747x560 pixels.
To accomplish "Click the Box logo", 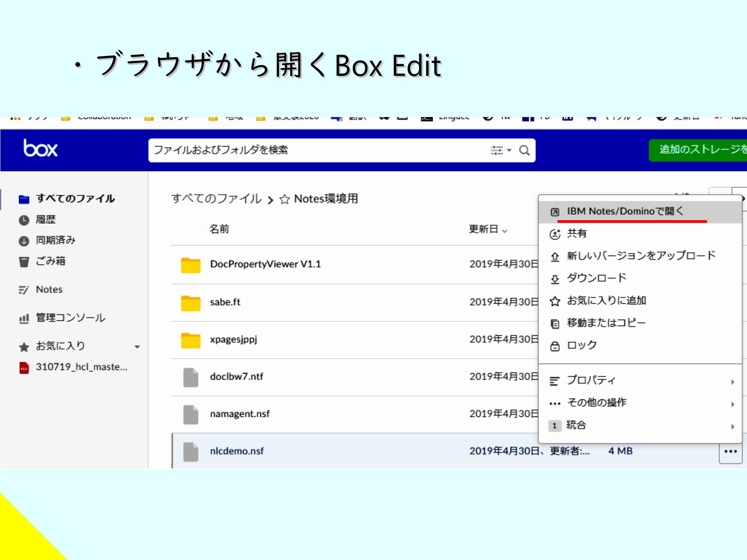I will pyautogui.click(x=40, y=149).
